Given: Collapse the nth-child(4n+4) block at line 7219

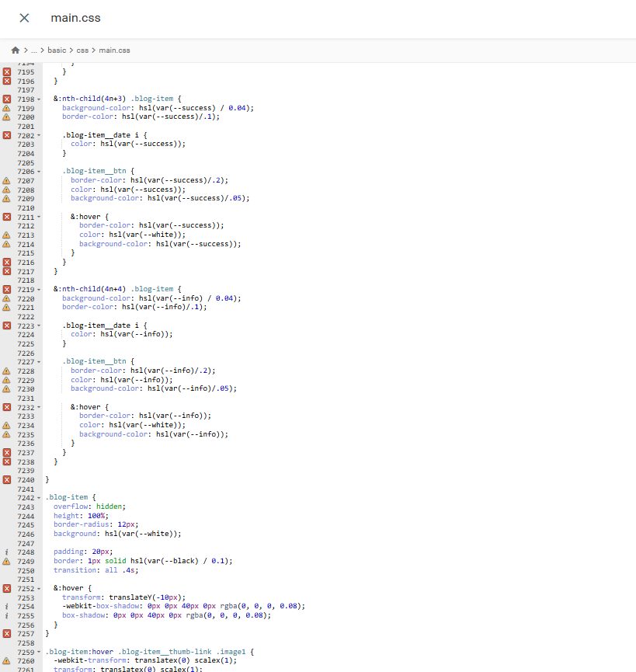Looking at the screenshot, I should (39, 290).
